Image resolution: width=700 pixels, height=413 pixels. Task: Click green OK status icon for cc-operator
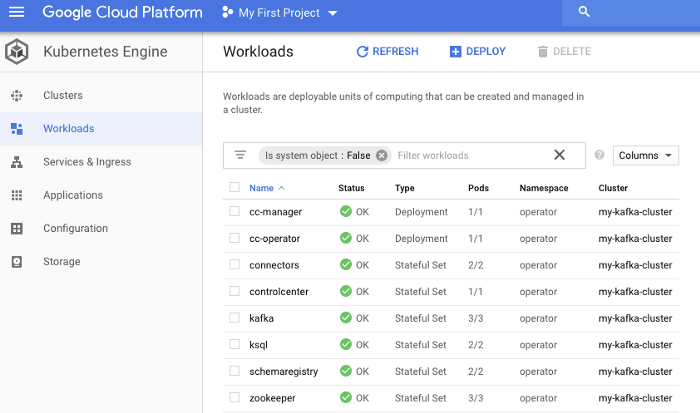coord(346,238)
